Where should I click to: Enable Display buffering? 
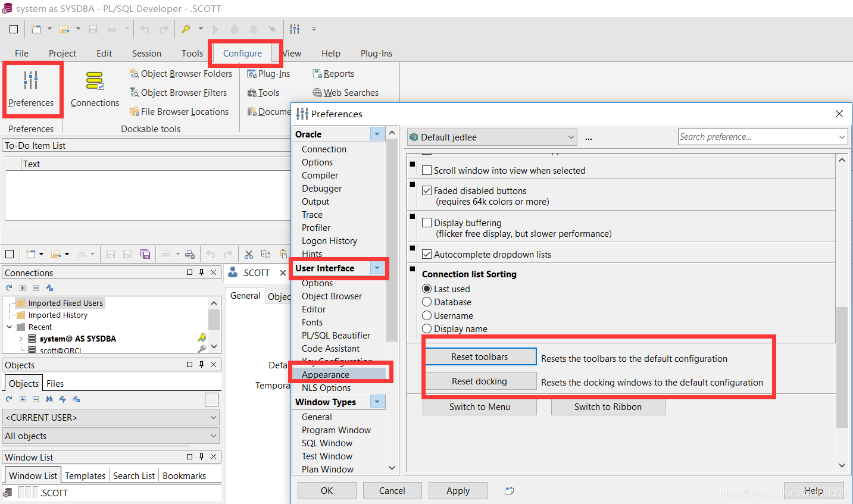[426, 223]
